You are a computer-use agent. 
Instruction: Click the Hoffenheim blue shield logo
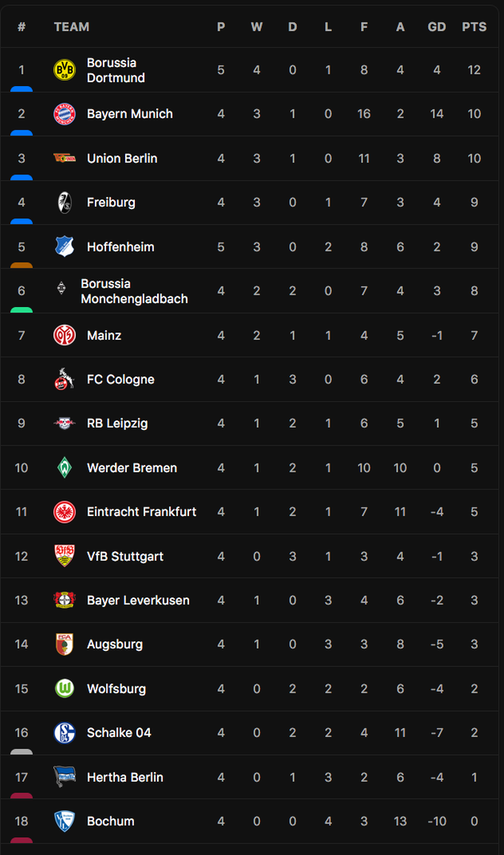click(64, 246)
